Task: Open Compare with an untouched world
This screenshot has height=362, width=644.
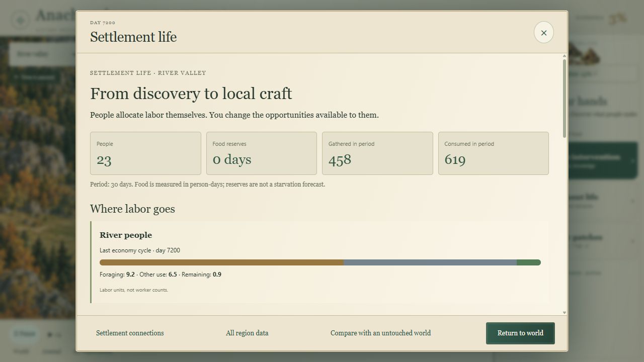Action: [380, 333]
